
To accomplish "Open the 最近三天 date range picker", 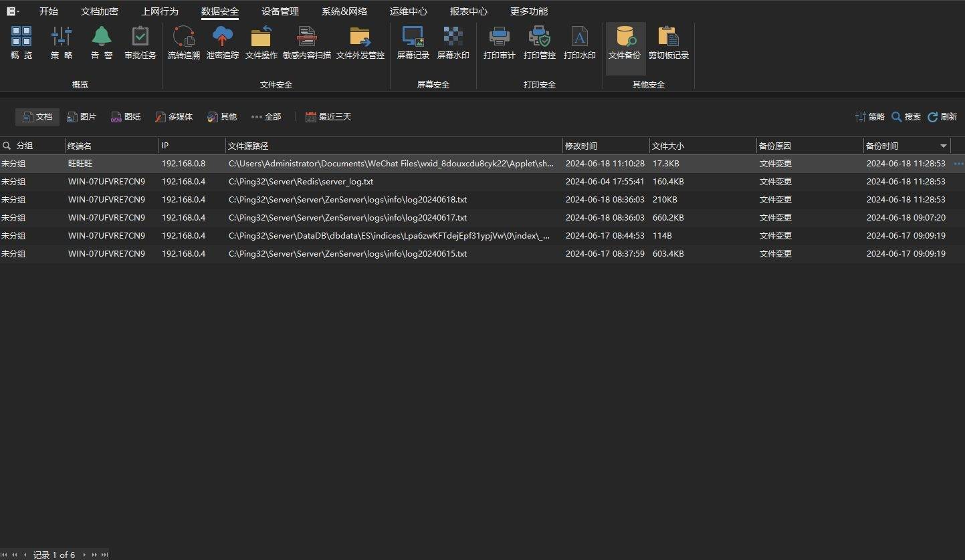I will click(x=328, y=117).
